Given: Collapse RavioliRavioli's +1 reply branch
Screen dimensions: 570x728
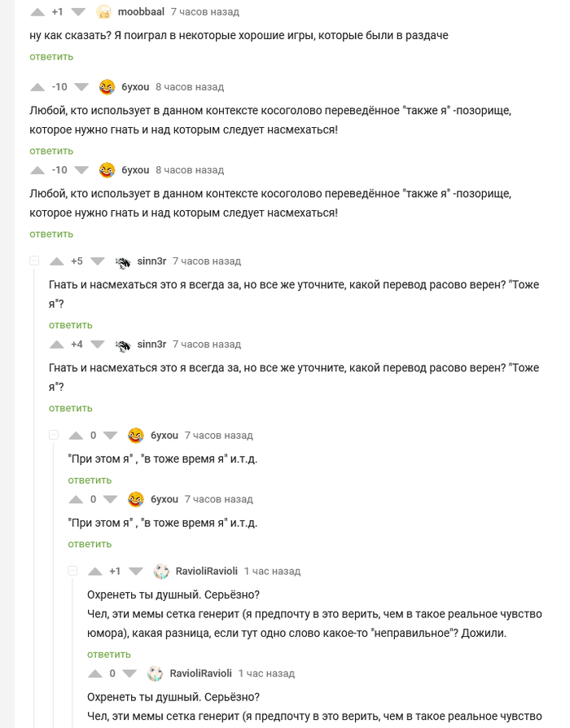Looking at the screenshot, I should pos(72,572).
